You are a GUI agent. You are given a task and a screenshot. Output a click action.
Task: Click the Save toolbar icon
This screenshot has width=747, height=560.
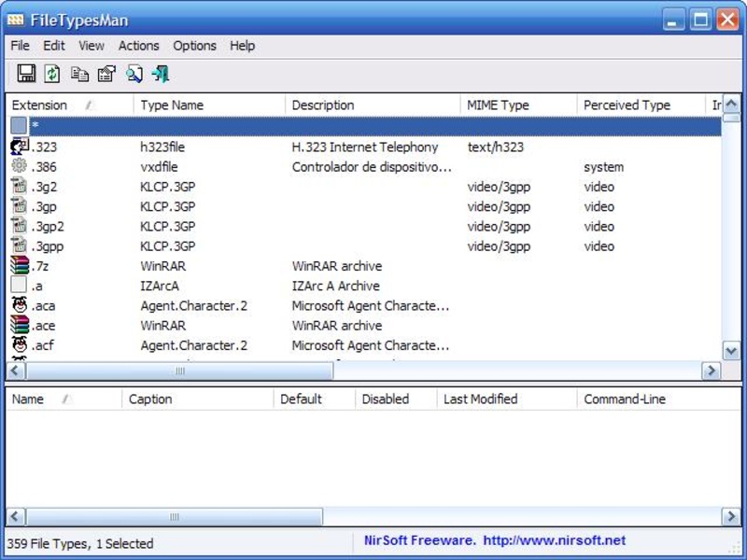(26, 74)
